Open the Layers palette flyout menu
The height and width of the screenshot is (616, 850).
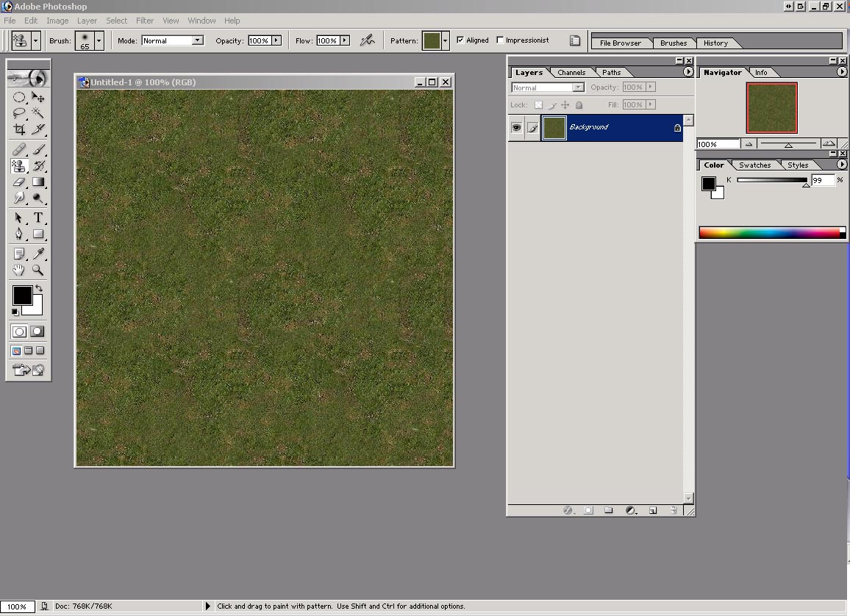coord(688,72)
